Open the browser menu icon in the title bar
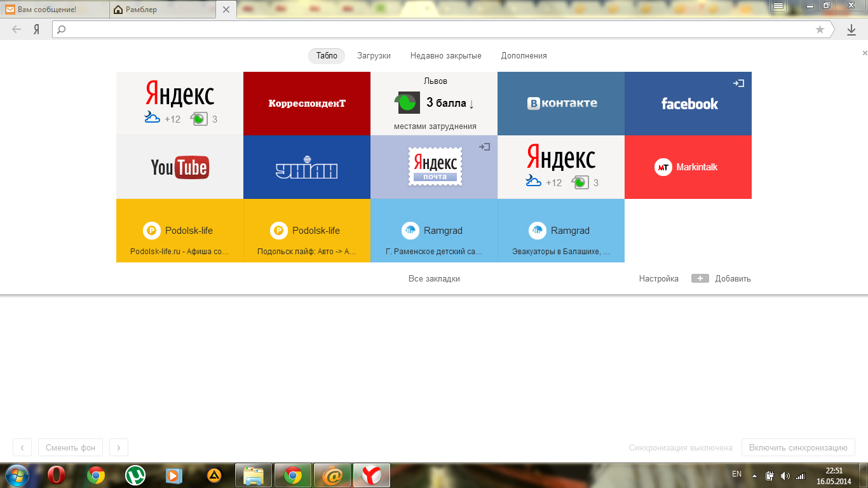868x488 pixels. pos(778,5)
